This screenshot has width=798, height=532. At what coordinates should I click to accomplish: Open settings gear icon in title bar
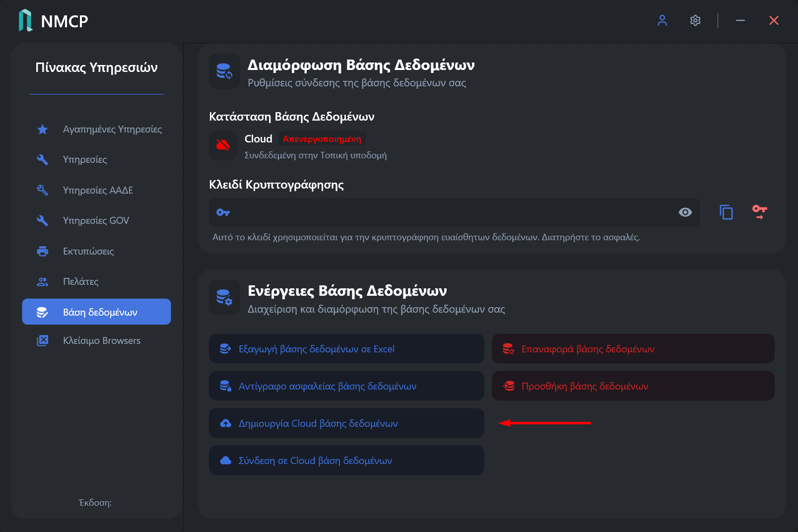(x=695, y=20)
